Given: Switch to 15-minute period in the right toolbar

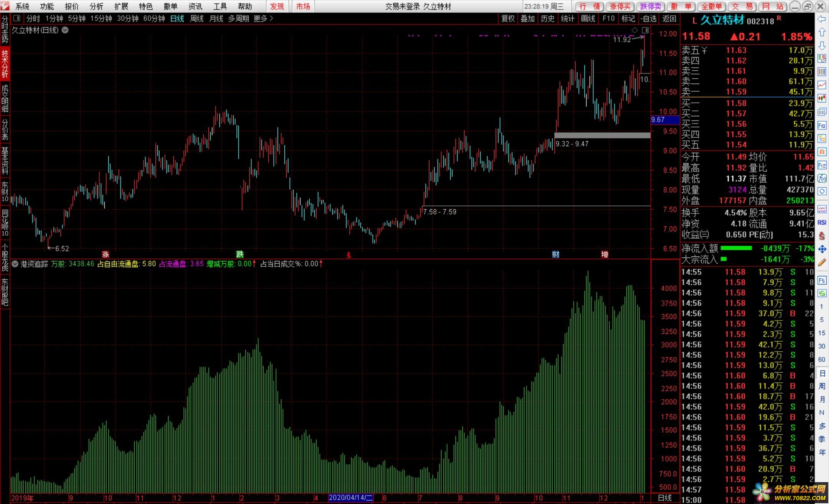Looking at the screenshot, I should 822,333.
